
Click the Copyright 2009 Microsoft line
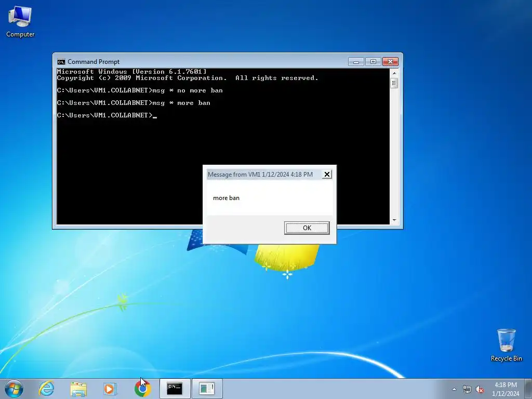coord(187,78)
